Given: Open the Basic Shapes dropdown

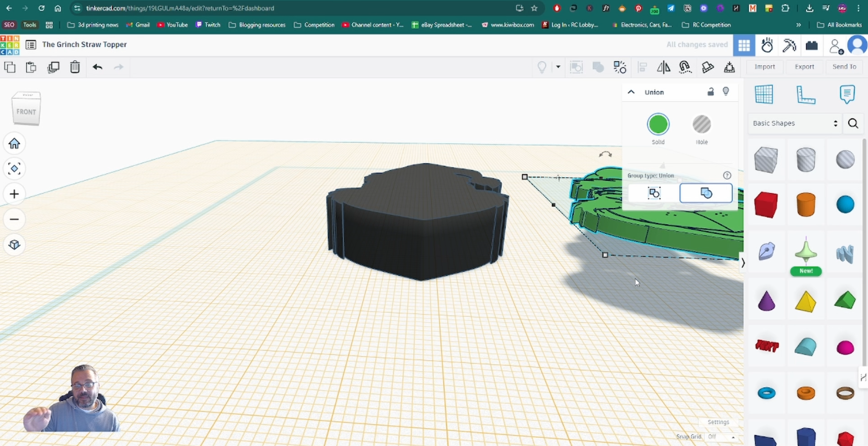Looking at the screenshot, I should 794,123.
